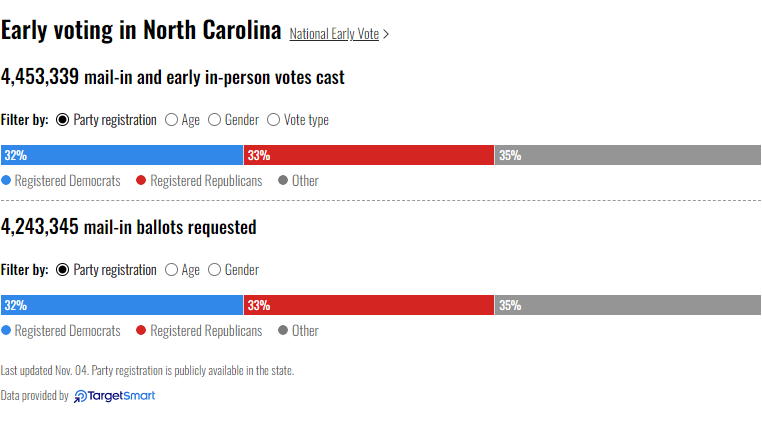This screenshot has width=762, height=425.
Task: Click the red Registered Republicans legend dot in votes cast
Action: pyautogui.click(x=142, y=181)
